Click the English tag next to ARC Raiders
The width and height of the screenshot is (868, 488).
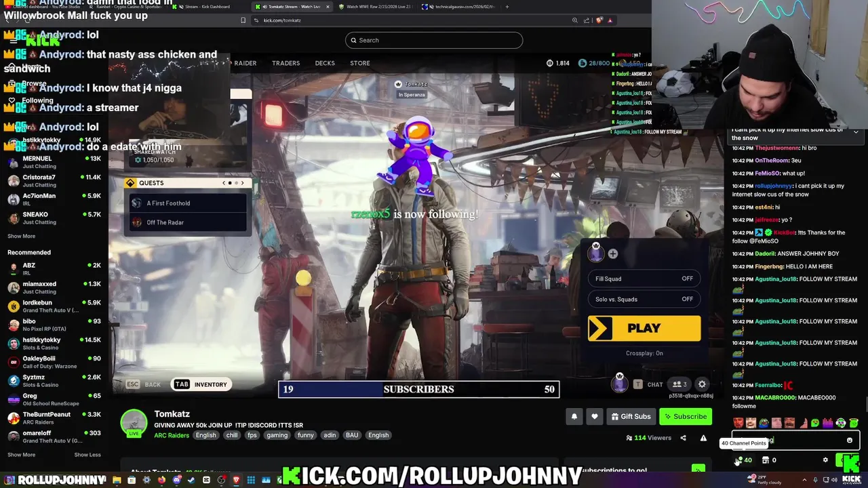point(205,435)
